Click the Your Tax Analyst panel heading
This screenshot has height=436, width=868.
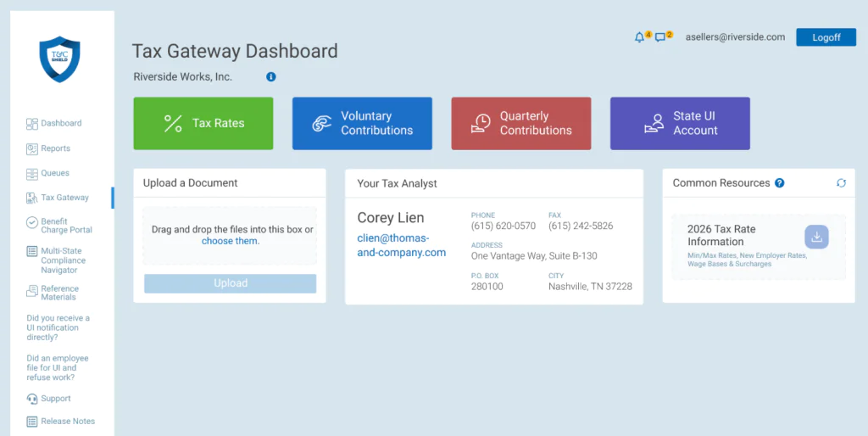click(x=397, y=183)
